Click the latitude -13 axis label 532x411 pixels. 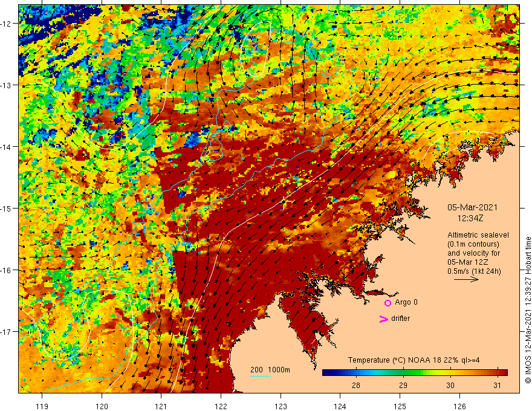pos(6,85)
